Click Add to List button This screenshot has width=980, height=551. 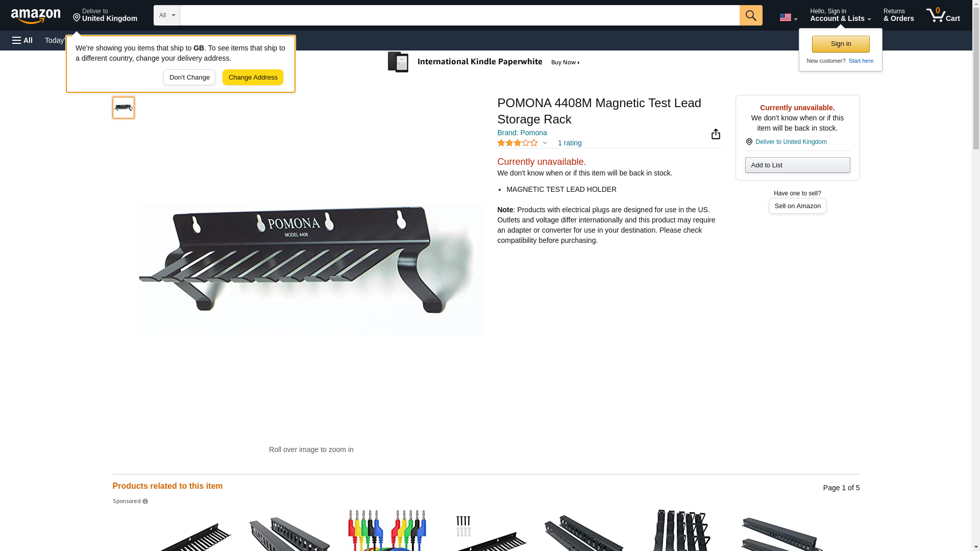click(x=797, y=165)
